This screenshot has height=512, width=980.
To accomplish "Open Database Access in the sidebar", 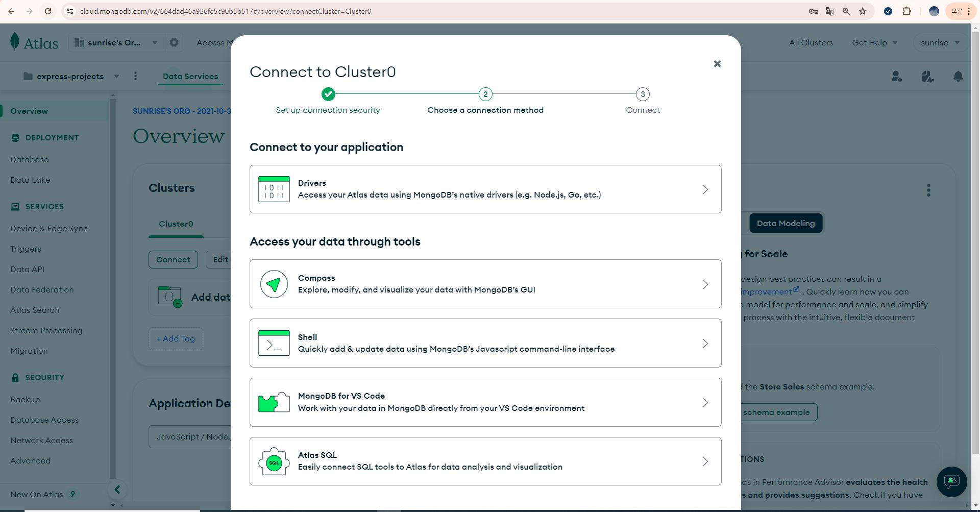I will point(44,420).
